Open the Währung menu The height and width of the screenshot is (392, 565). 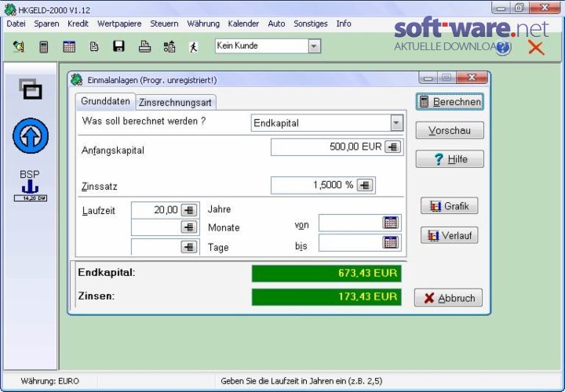click(203, 24)
